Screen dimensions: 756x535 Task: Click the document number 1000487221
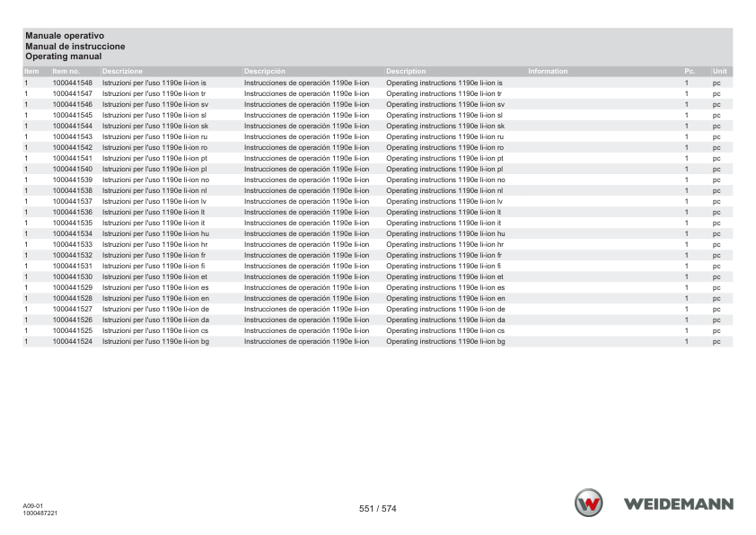click(40, 513)
